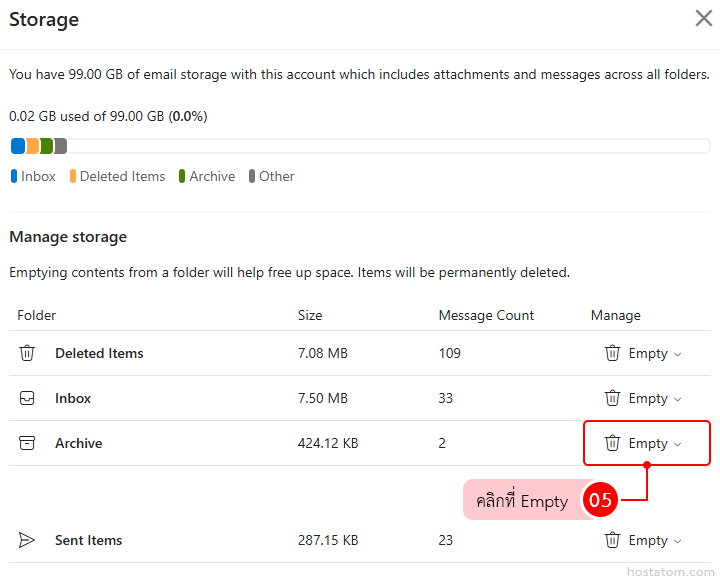The height and width of the screenshot is (581, 720).
Task: Select the Inbox folder name in table
Action: pyautogui.click(x=73, y=398)
